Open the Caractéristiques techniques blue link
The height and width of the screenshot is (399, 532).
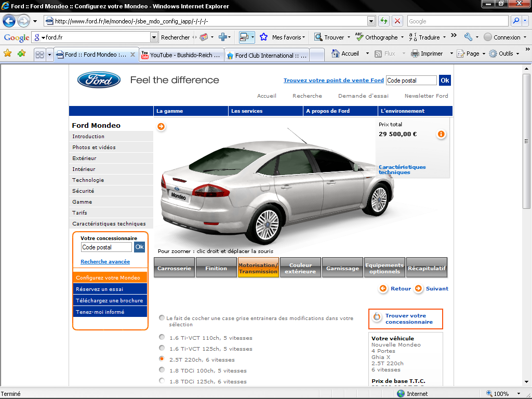402,169
